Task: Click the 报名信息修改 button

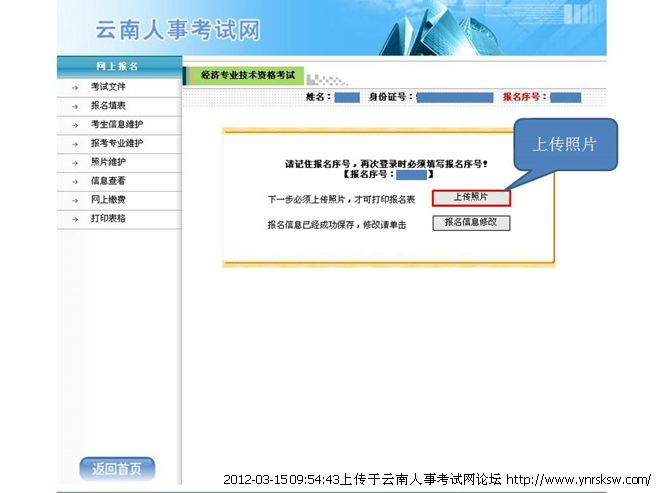Action: point(471,223)
